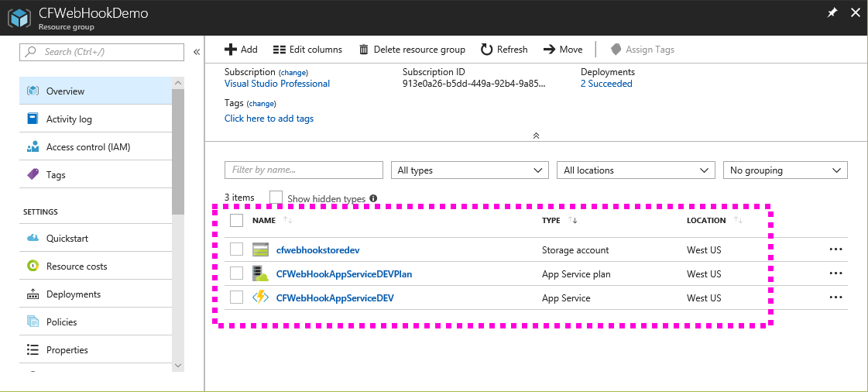Click the Overview cube icon in sidebar
The height and width of the screenshot is (392, 868).
tap(33, 91)
